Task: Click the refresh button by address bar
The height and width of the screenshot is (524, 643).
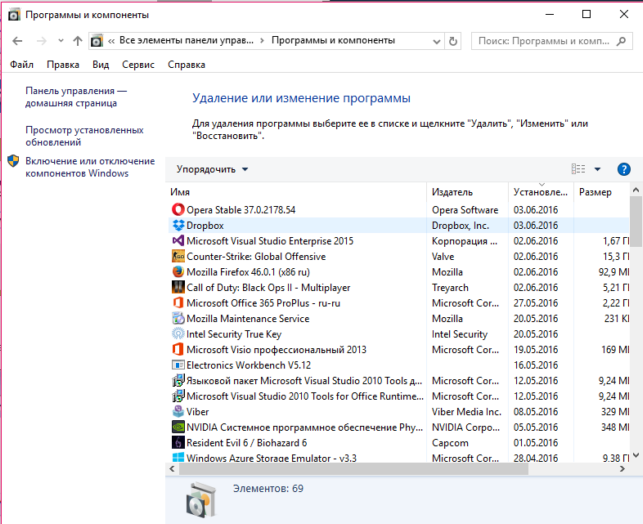Action: coord(453,41)
